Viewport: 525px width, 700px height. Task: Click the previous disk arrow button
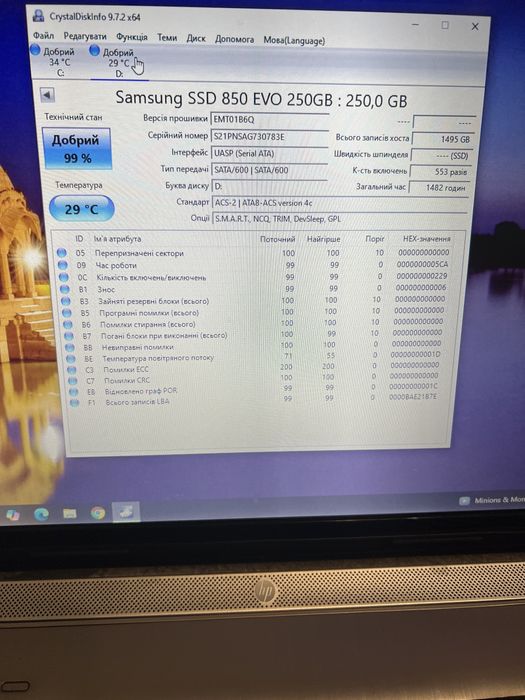pos(47,95)
